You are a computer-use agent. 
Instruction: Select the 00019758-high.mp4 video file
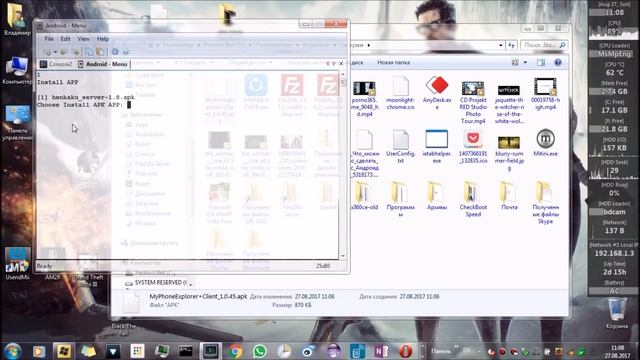(545, 93)
